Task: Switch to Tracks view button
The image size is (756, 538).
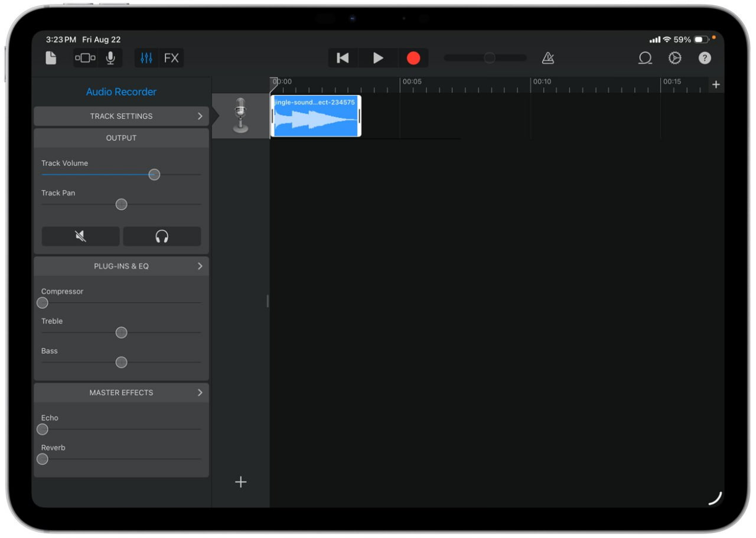Action: pos(85,58)
